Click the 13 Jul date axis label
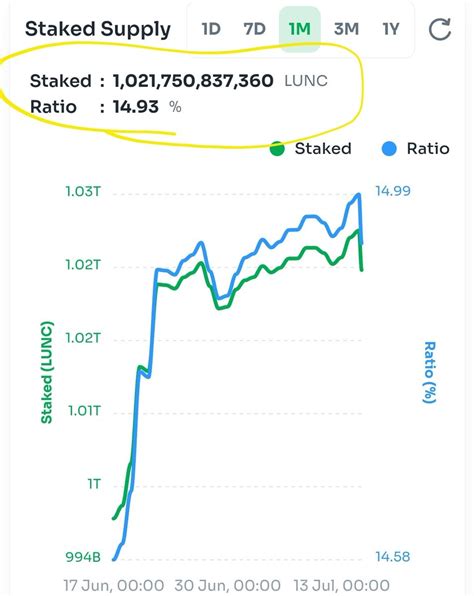 (341, 585)
